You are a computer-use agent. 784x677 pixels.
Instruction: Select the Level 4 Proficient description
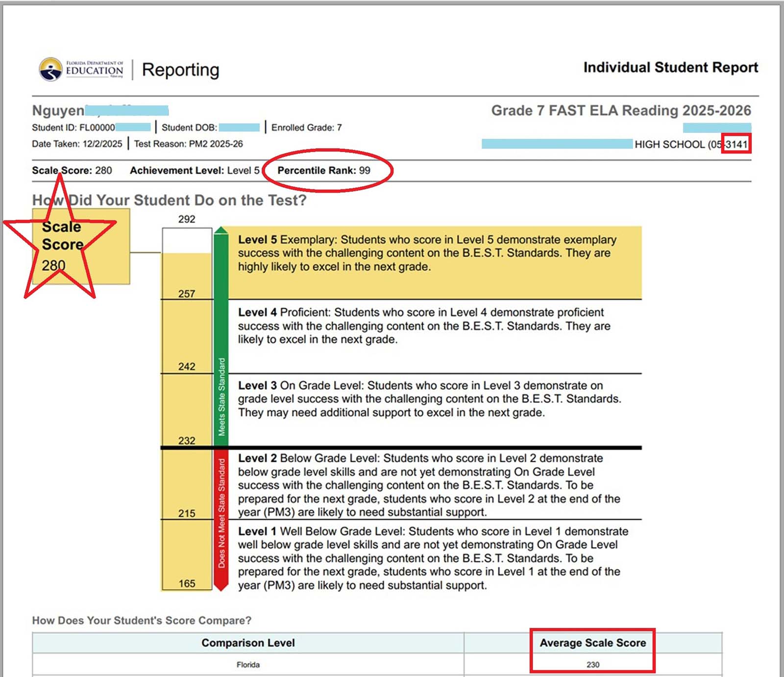point(424,326)
